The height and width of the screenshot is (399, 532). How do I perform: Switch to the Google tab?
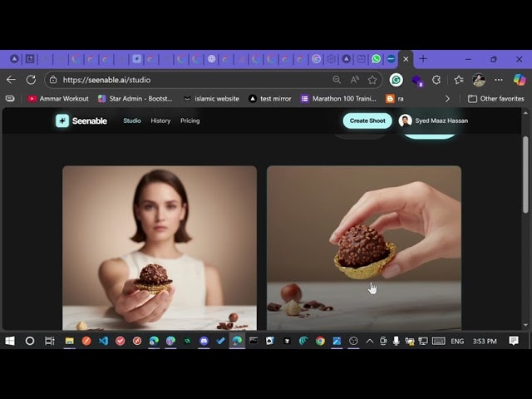point(316,59)
